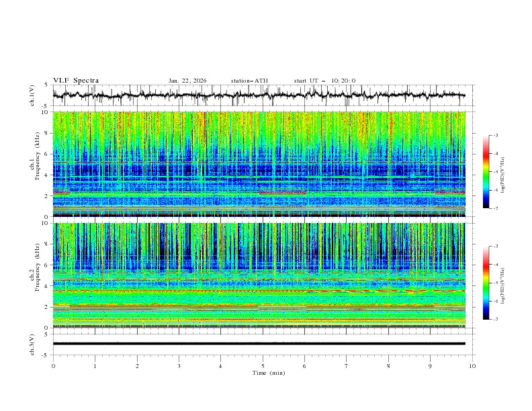The width and height of the screenshot is (532, 411).
Task: Click the ch.1 PSD color scale bar
Action: [486, 172]
